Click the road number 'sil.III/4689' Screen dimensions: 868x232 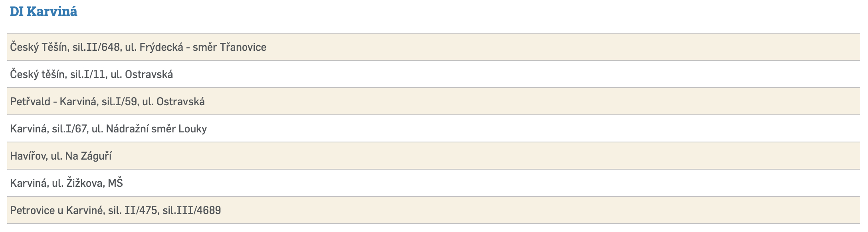tap(192, 210)
